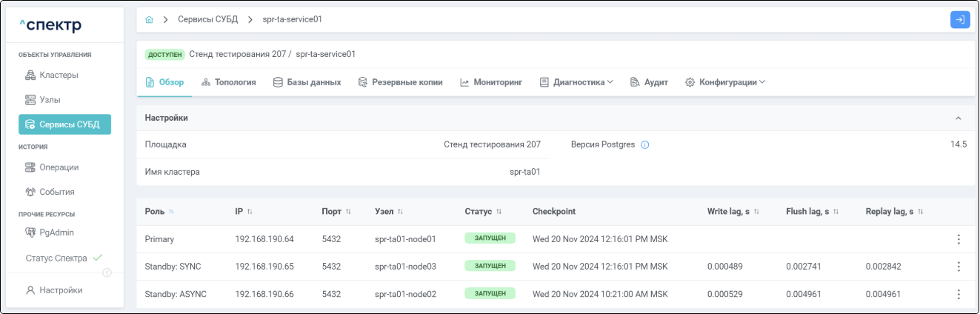This screenshot has width=980, height=314.
Task: Open actions menu for Standby: ASYNC row
Action: (959, 294)
